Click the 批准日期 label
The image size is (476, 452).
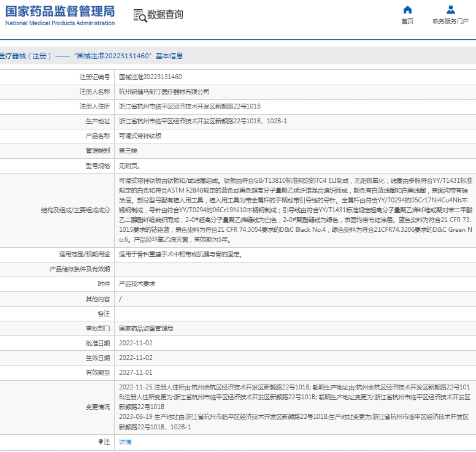98,343
